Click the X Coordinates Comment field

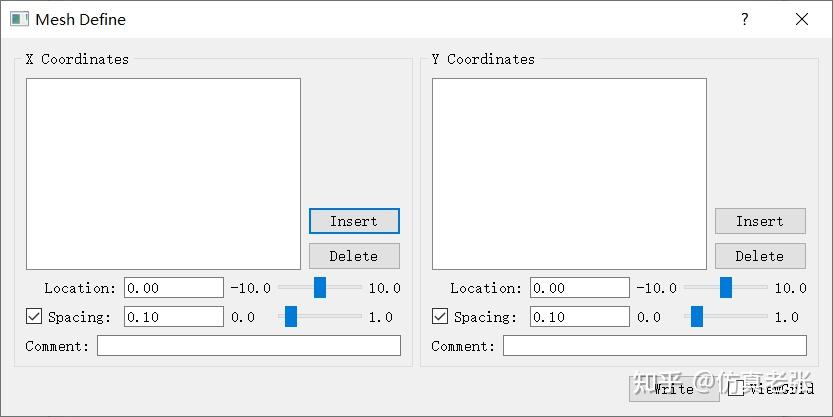(x=248, y=346)
